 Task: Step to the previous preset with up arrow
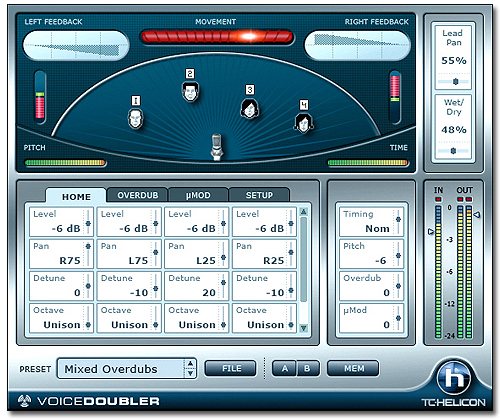pyautogui.click(x=190, y=364)
